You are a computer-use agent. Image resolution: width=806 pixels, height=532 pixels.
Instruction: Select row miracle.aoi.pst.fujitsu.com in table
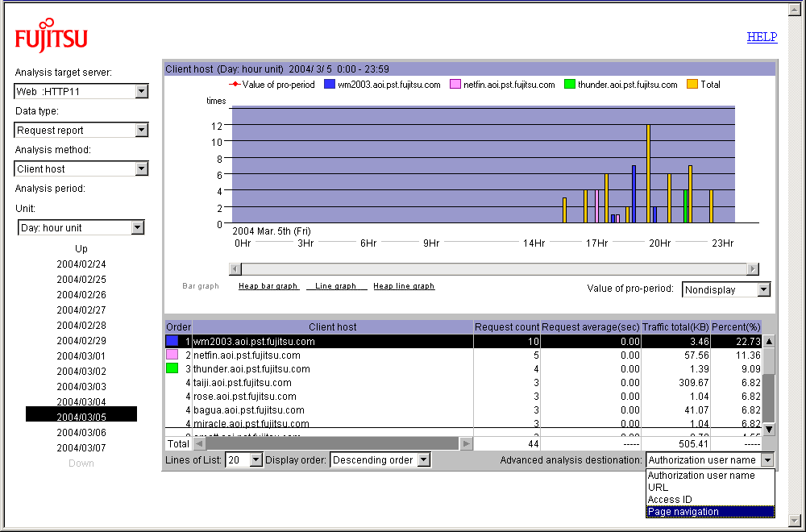tap(463, 423)
